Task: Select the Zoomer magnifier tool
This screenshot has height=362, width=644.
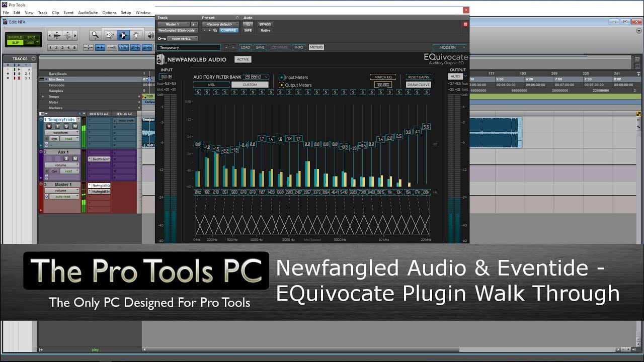Action: [x=95, y=35]
